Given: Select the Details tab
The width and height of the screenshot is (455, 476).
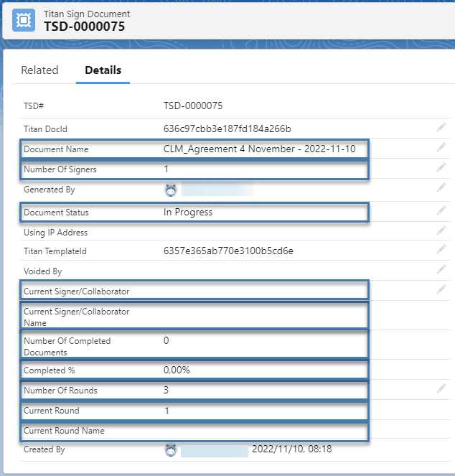Looking at the screenshot, I should coord(103,70).
